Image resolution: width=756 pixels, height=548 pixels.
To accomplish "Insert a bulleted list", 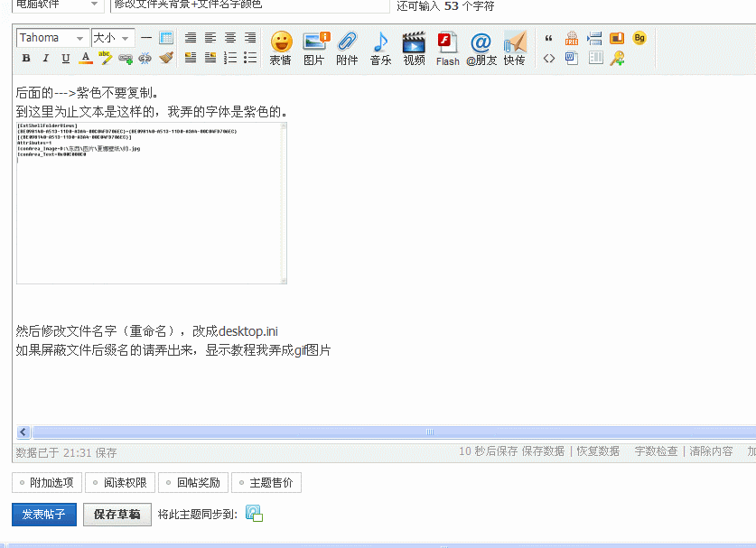I will [x=250, y=58].
